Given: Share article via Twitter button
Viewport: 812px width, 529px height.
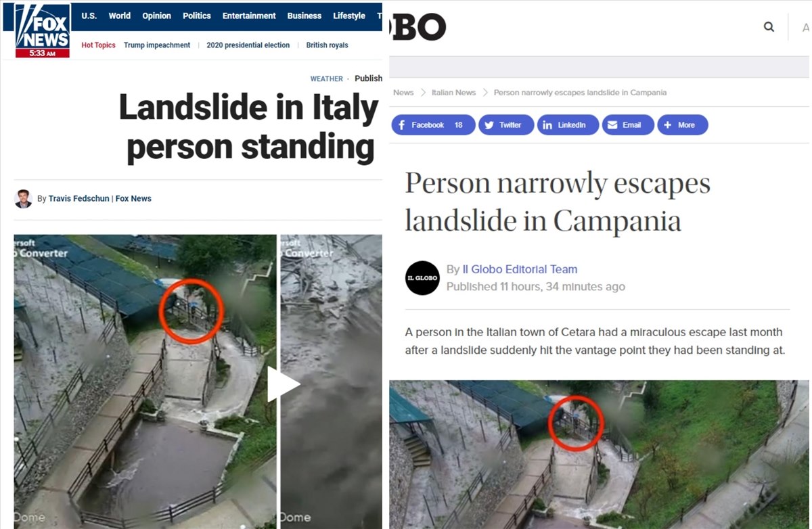Looking at the screenshot, I should tap(505, 125).
